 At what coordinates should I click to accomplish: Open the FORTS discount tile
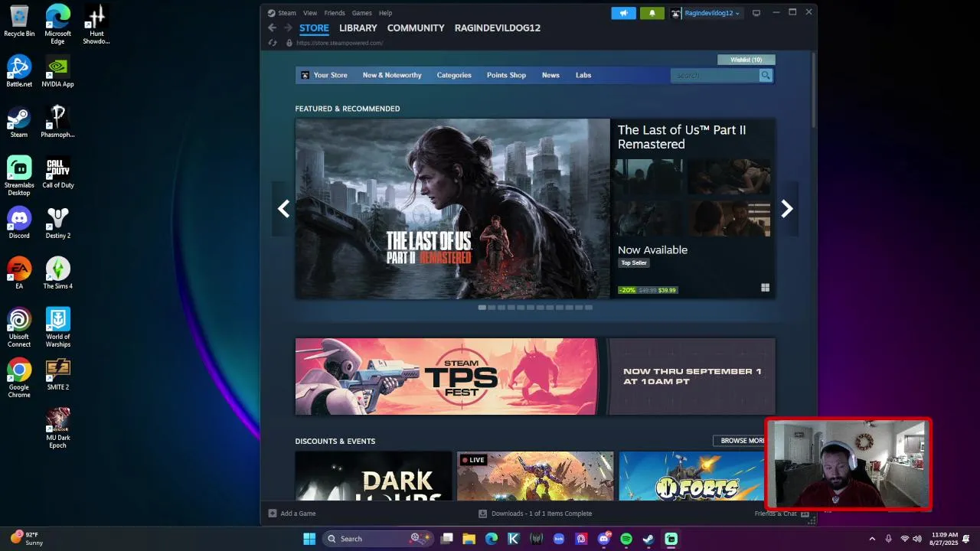692,476
